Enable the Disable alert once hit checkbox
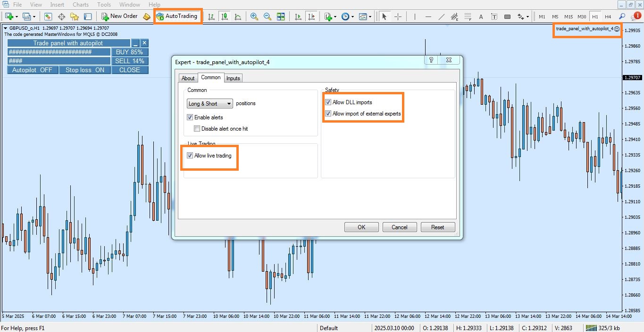The height and width of the screenshot is (332, 644). 197,128
